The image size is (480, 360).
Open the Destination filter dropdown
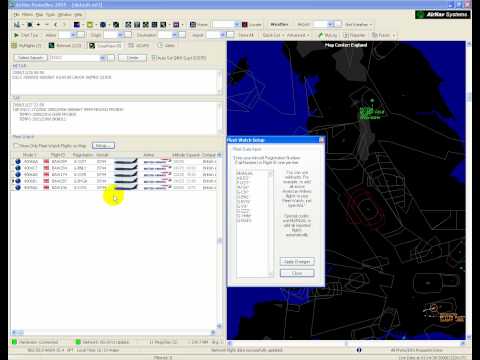(175, 35)
